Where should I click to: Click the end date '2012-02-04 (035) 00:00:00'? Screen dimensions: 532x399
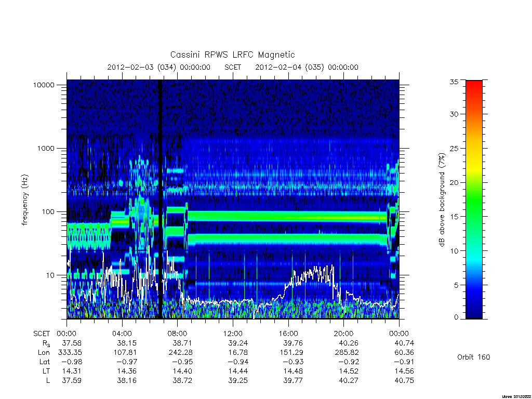(x=307, y=67)
